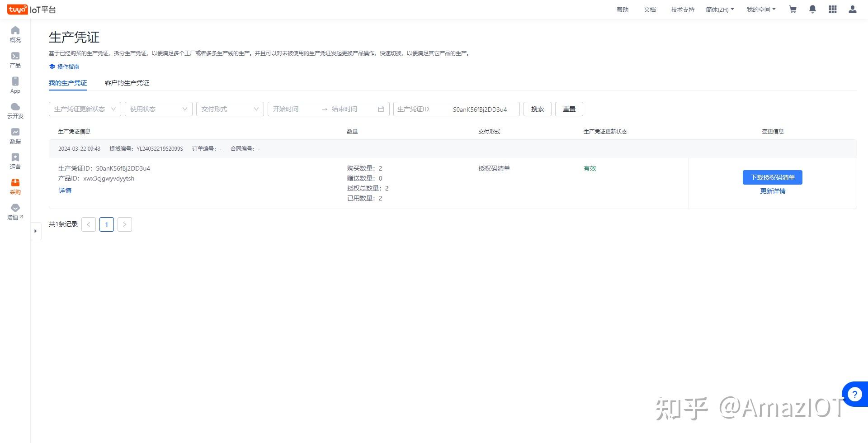Click the 下载授权码清单 download button
Viewport: 868px width, 443px height.
tap(772, 177)
